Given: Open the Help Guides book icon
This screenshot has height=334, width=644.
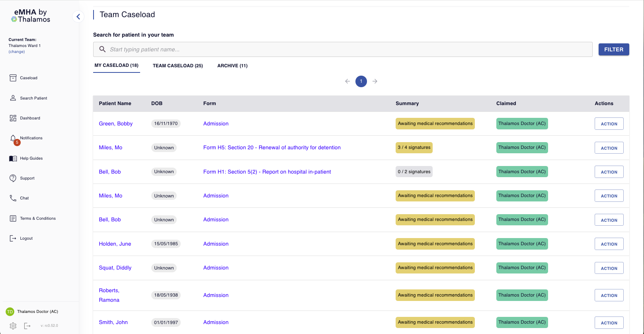Looking at the screenshot, I should tap(13, 158).
